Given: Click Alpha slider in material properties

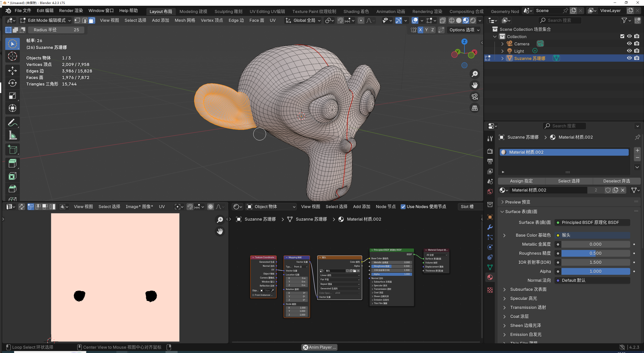Looking at the screenshot, I should 596,271.
